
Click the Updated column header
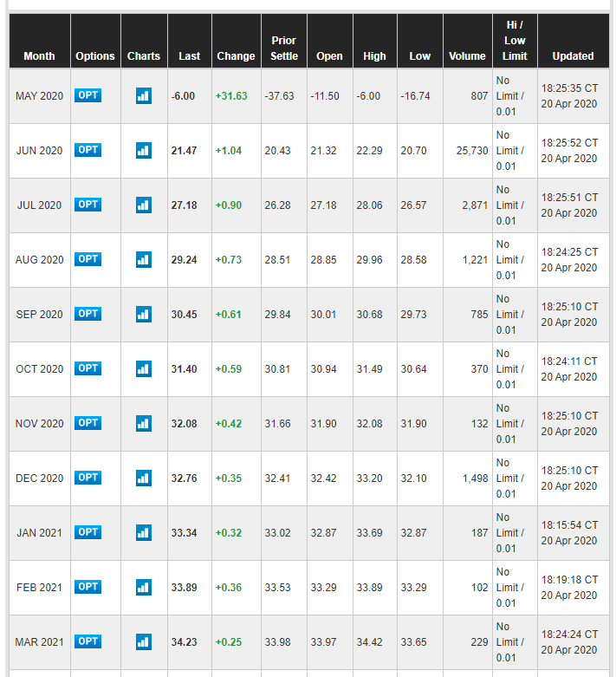(574, 41)
